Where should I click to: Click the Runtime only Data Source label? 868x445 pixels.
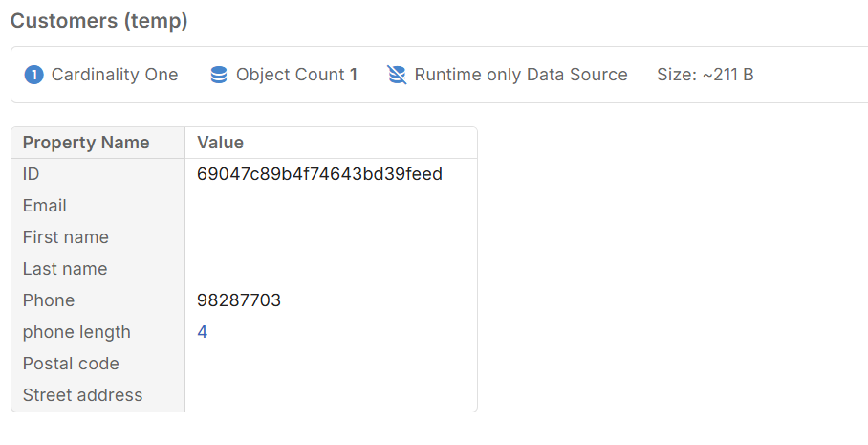click(x=521, y=75)
